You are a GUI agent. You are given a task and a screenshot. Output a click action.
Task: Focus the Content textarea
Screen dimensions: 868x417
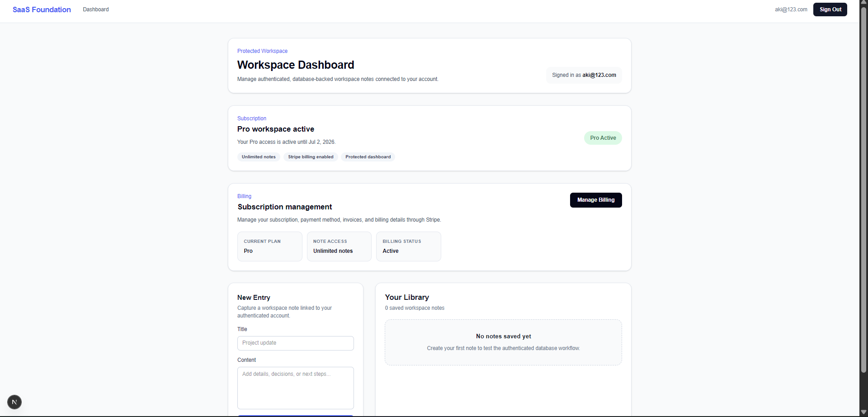296,388
